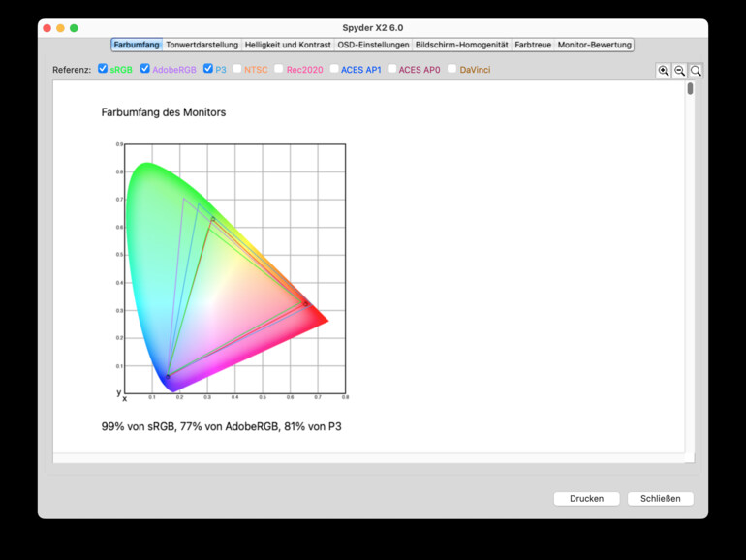Enable the DaVinci reference checkbox
This screenshot has width=746, height=560.
(x=452, y=69)
